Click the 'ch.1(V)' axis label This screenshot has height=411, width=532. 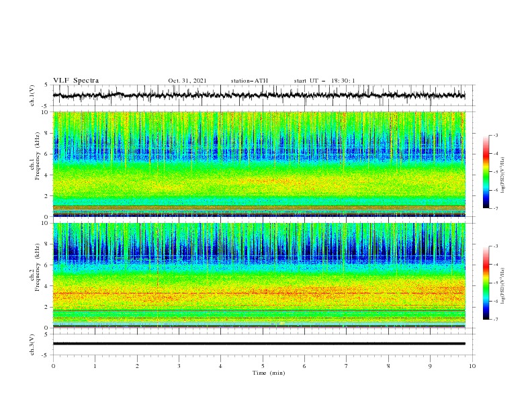32,95
